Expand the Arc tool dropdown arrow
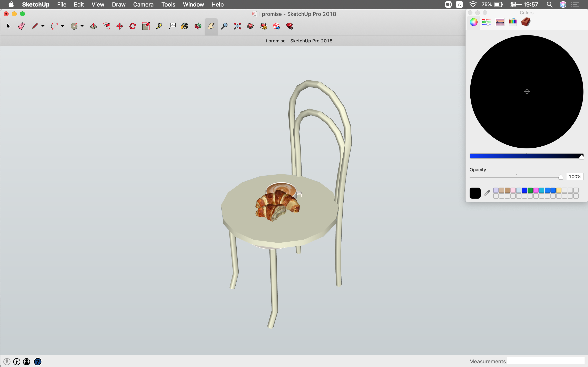588x367 pixels. (62, 26)
